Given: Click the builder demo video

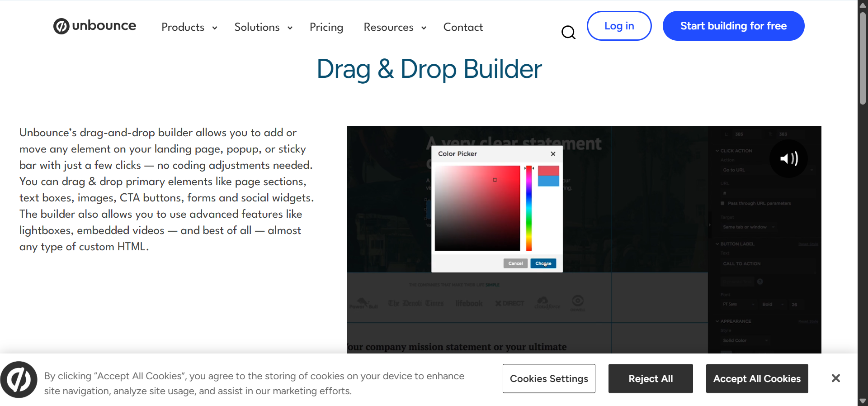Looking at the screenshot, I should [584, 239].
